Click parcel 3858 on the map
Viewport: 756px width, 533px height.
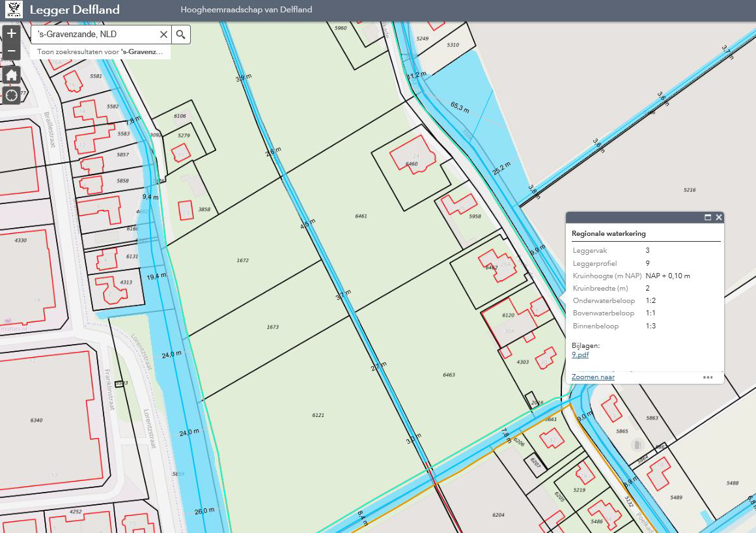pos(204,209)
